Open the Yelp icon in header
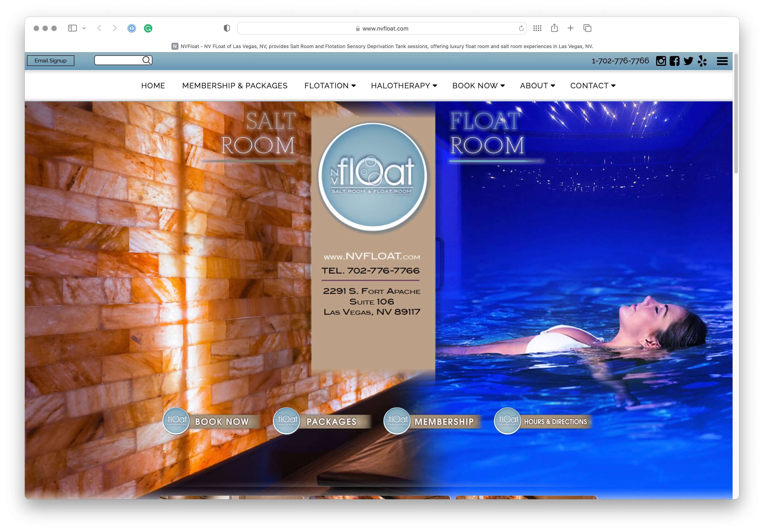 click(x=702, y=61)
